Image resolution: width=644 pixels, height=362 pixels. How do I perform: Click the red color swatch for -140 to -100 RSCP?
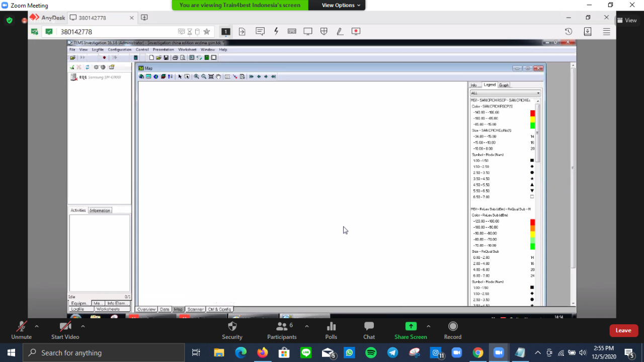(532, 113)
